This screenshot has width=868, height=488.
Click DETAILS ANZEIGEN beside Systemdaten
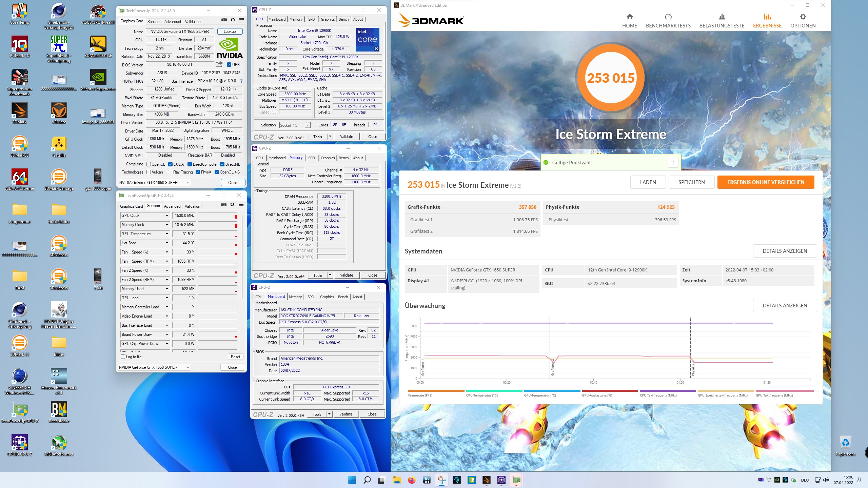point(785,251)
